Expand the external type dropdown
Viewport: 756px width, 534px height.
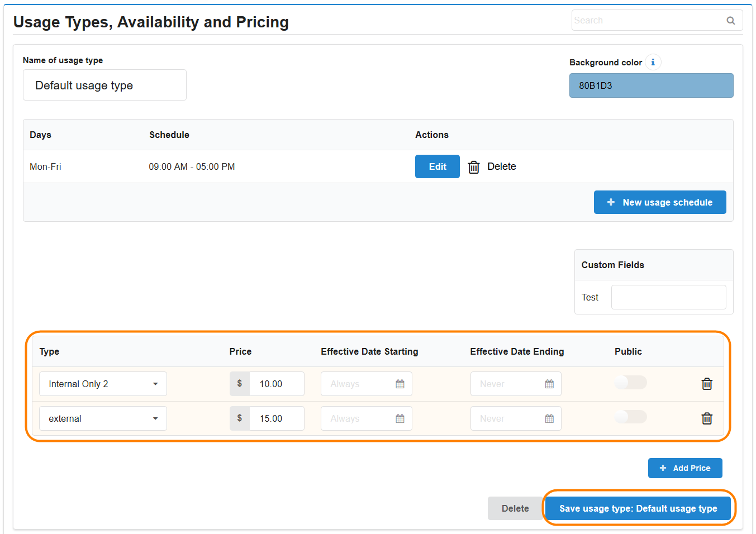pos(103,418)
